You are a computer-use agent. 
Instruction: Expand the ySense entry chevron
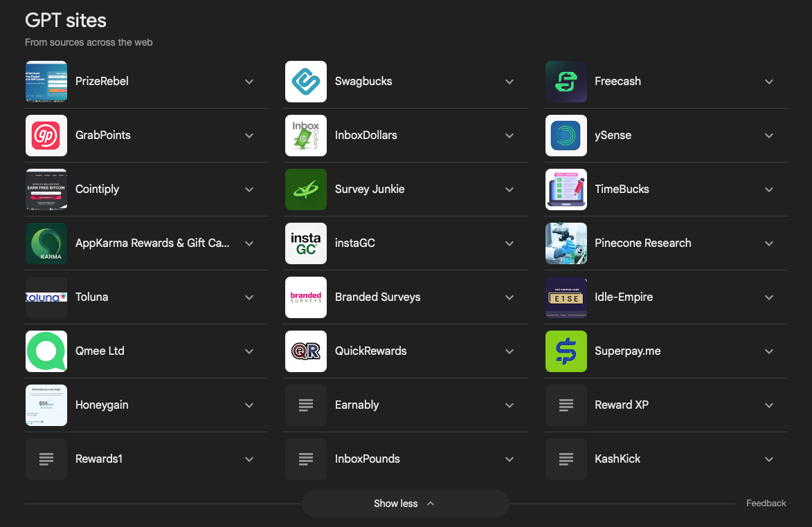(x=769, y=136)
